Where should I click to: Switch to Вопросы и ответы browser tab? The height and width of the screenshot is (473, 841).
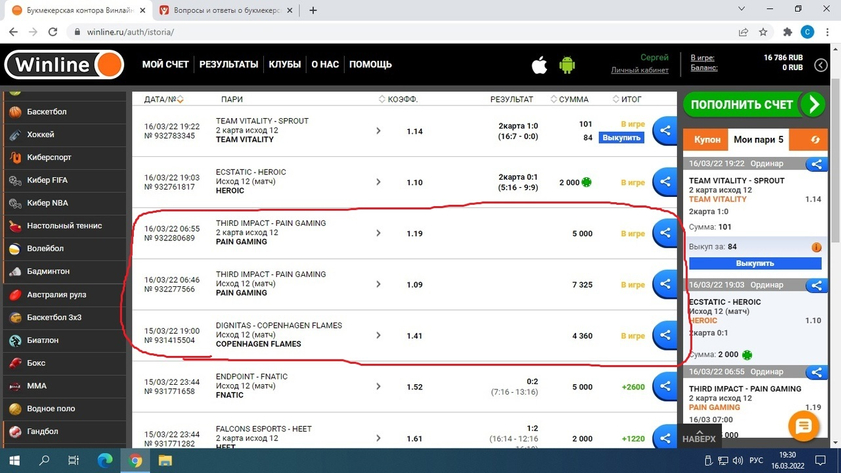point(225,10)
